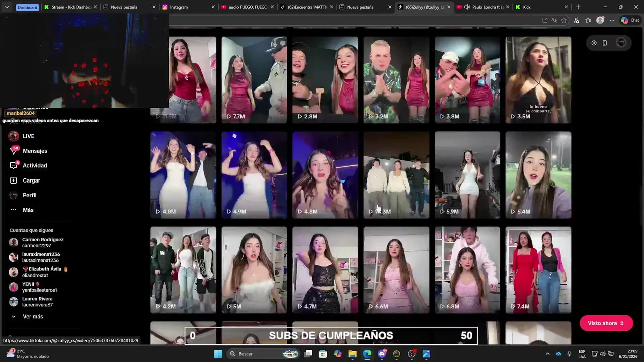Image resolution: width=644 pixels, height=362 pixels.
Task: Open Edge favorites list icon
Action: (x=588, y=20)
